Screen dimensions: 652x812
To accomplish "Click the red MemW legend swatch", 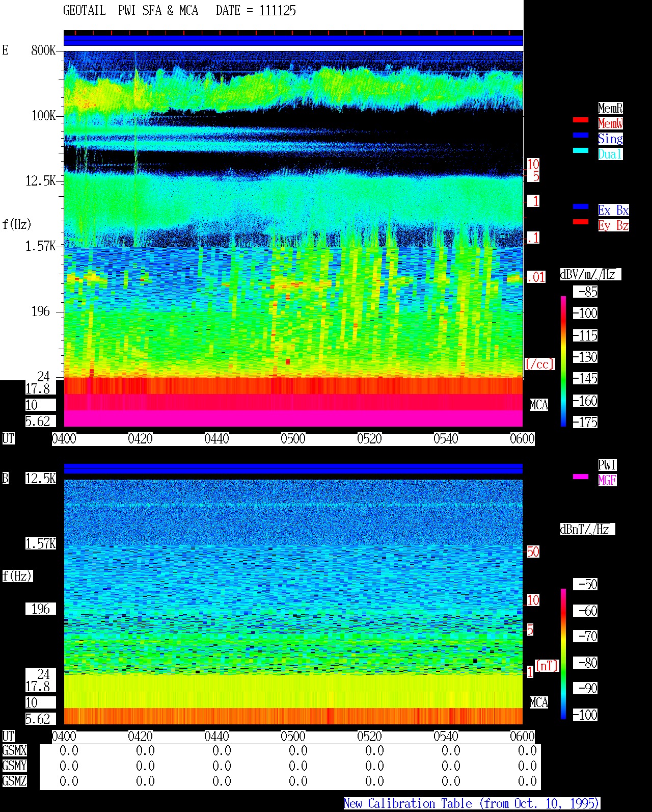I will click(581, 120).
